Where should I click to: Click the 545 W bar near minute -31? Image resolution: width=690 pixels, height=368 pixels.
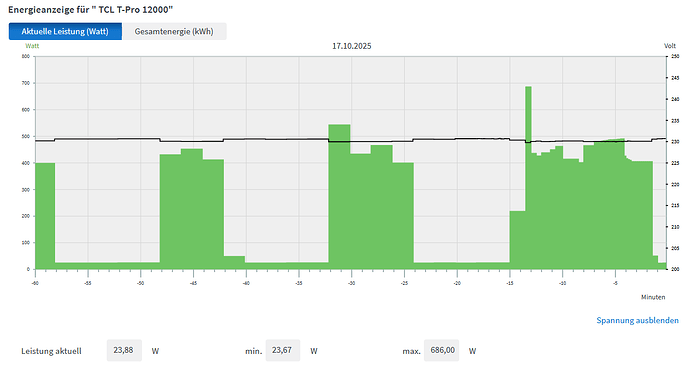click(339, 197)
